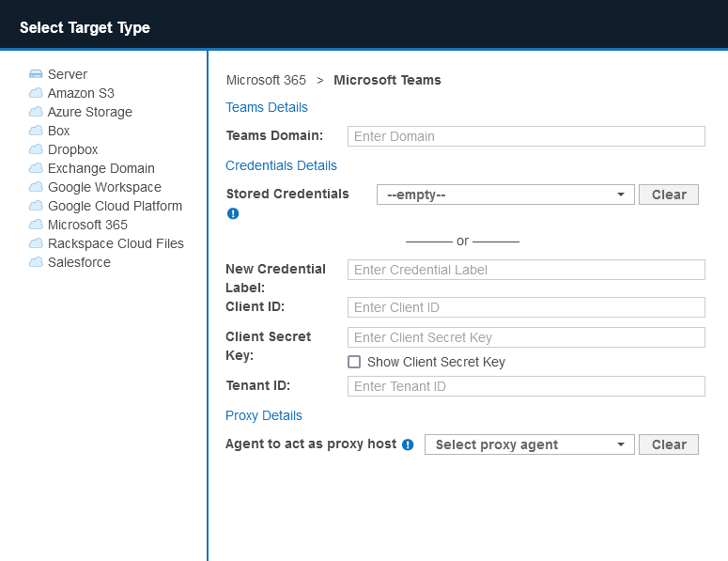Click the Salesforce cloud icon
This screenshot has height=561, width=728.
(36, 262)
